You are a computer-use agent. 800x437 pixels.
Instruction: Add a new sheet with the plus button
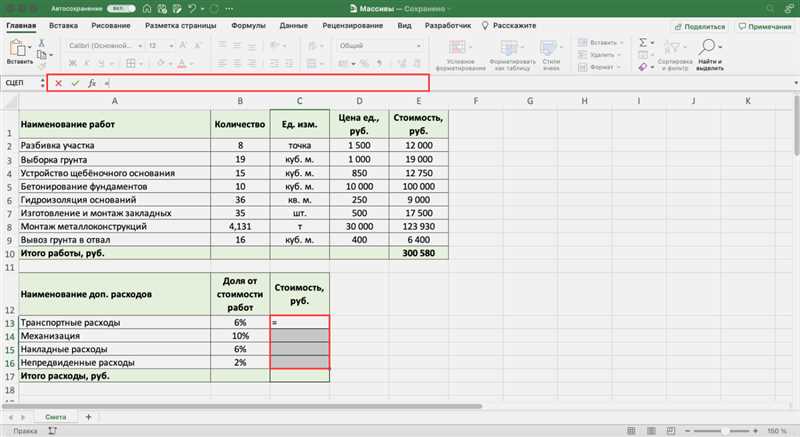[88, 417]
